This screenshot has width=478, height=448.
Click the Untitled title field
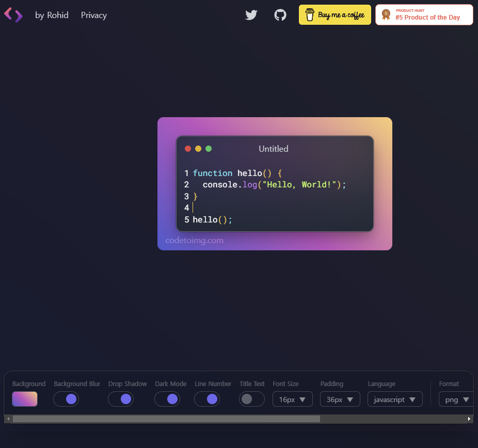point(274,149)
